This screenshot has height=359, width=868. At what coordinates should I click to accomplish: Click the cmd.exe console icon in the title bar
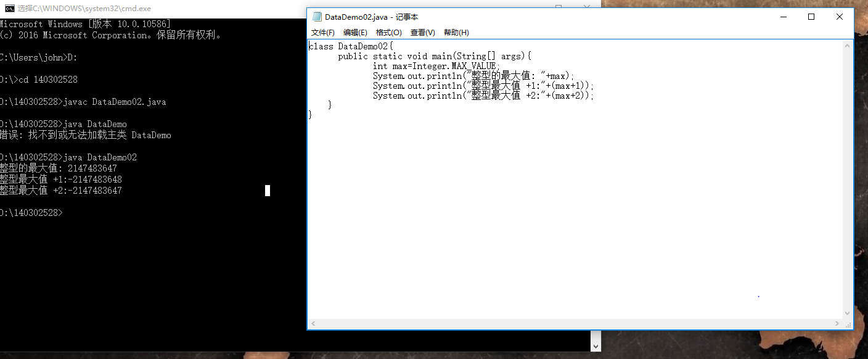tap(9, 9)
